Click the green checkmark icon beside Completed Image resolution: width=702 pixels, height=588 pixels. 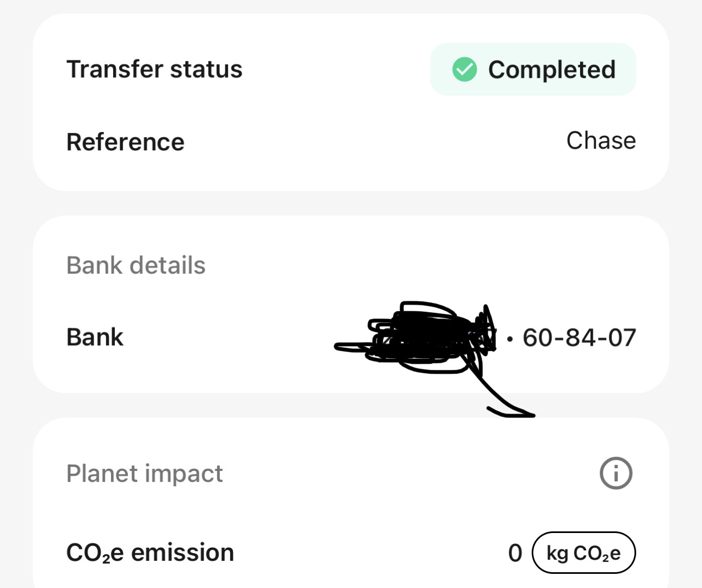pos(464,70)
